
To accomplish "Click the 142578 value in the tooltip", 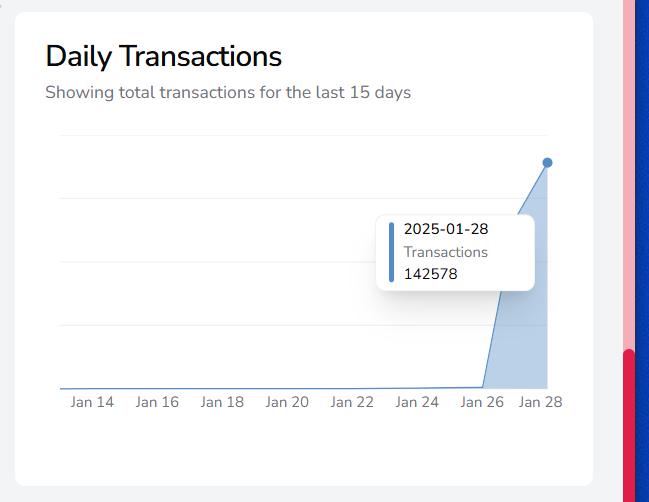I will pyautogui.click(x=430, y=274).
